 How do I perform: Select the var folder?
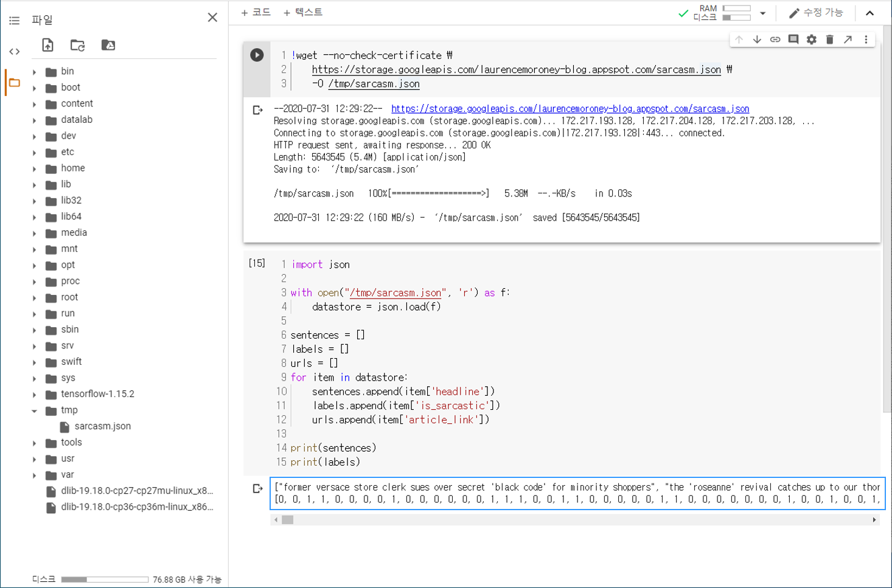[68, 475]
